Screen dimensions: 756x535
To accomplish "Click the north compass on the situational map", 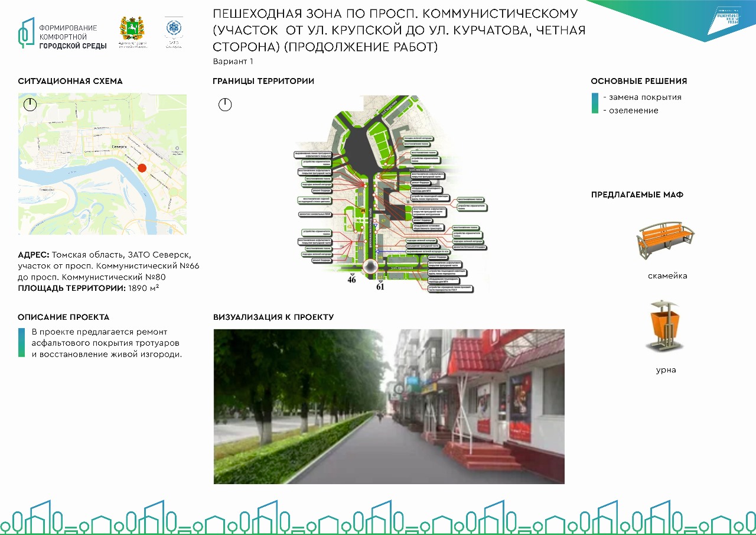I will click(30, 105).
